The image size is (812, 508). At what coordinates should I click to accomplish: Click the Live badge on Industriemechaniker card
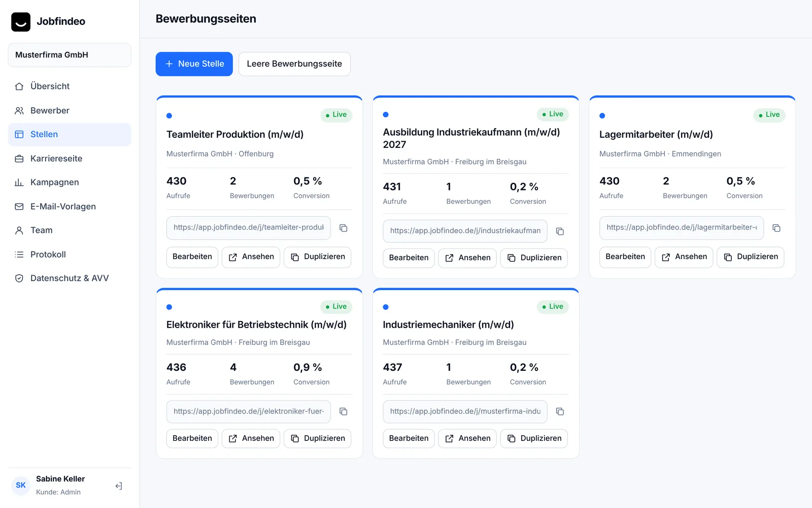click(x=553, y=307)
